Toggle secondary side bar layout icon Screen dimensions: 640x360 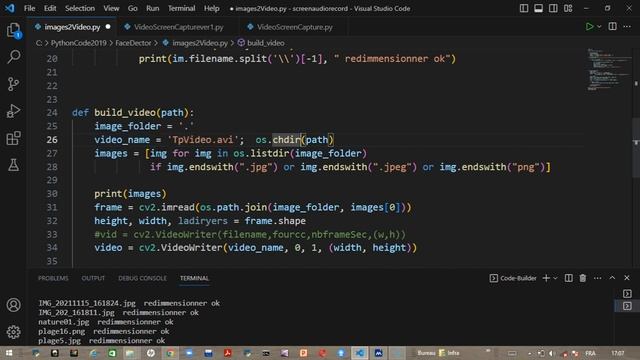point(553,8)
